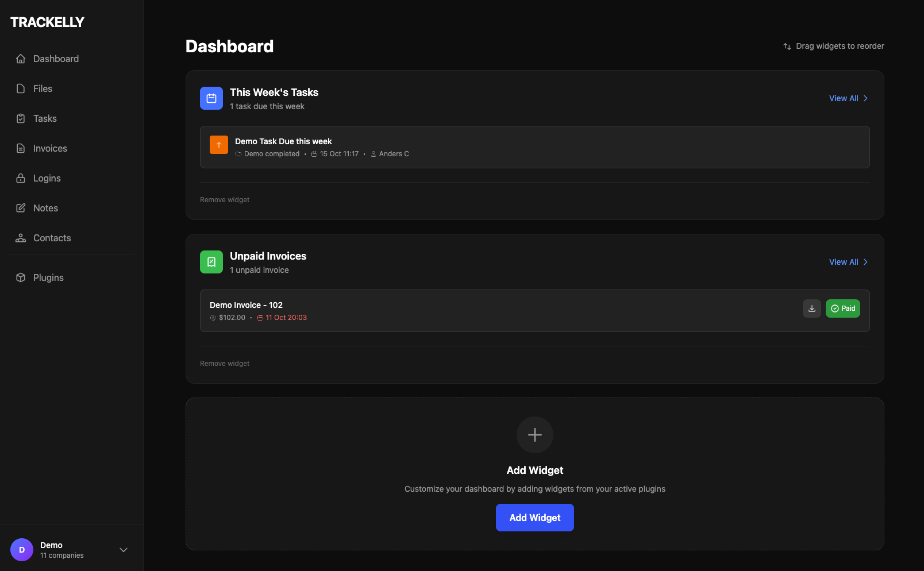Select Dashboard in the sidebar menu

[x=55, y=59]
